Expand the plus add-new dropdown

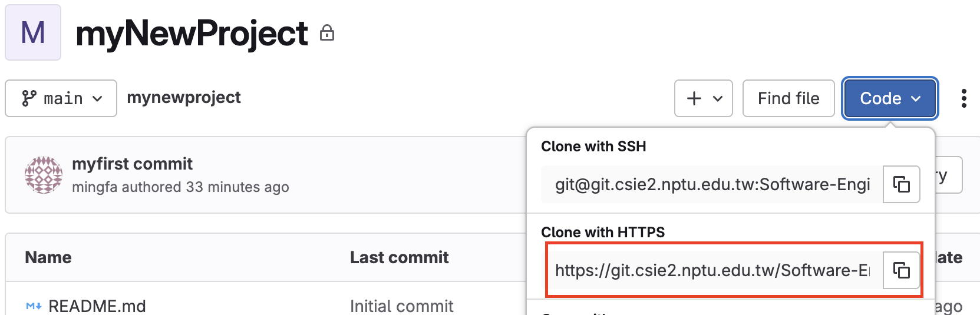tap(704, 98)
